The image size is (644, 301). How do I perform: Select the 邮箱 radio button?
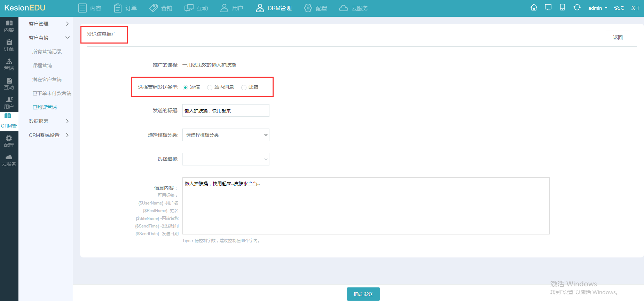tap(244, 87)
